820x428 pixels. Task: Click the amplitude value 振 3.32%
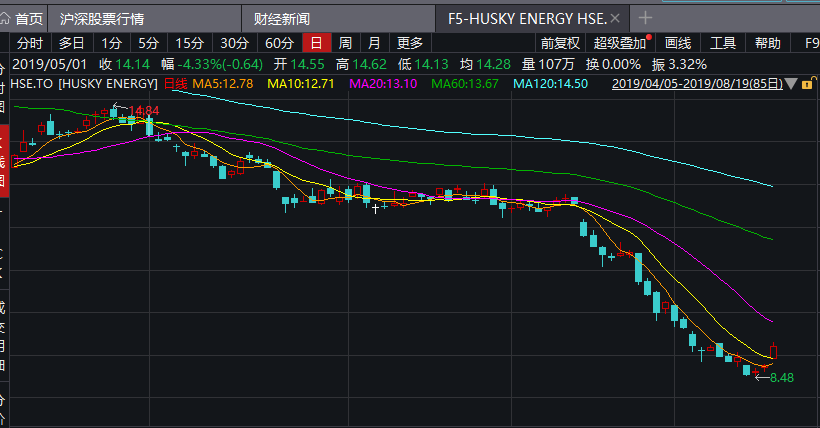point(679,64)
